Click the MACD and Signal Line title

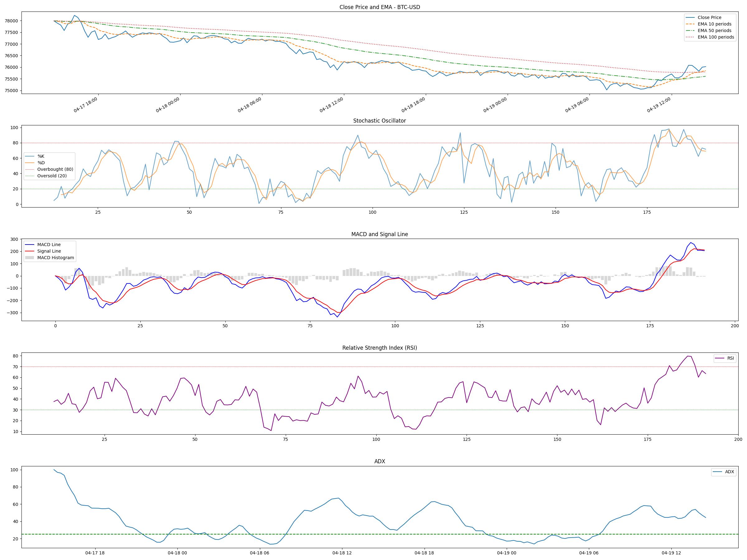pyautogui.click(x=379, y=234)
